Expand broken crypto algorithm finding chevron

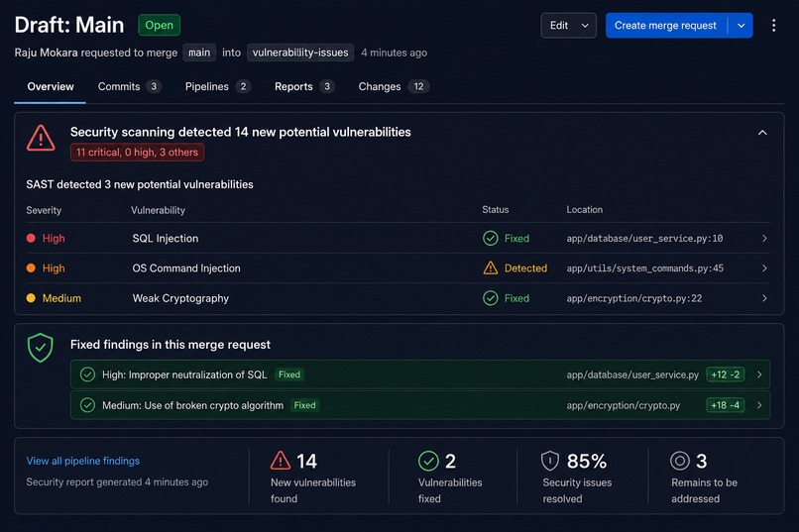coord(759,405)
